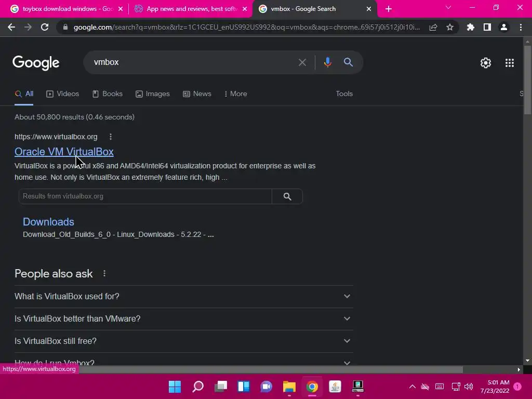This screenshot has width=532, height=399.
Task: Open Chrome profile avatar menu
Action: [x=504, y=27]
